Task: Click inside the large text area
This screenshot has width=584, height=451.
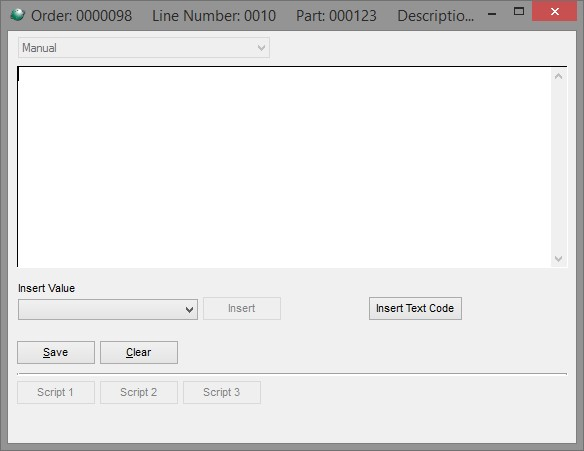Action: (284, 167)
